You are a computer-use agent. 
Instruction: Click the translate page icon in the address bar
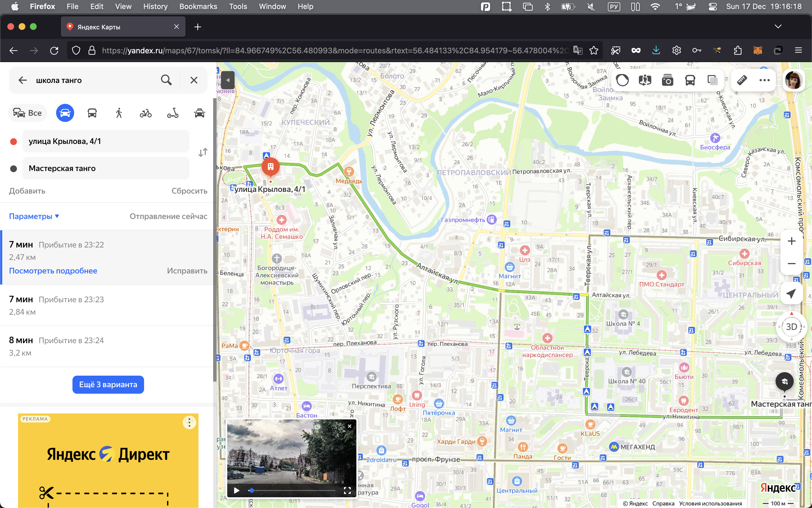coord(578,51)
